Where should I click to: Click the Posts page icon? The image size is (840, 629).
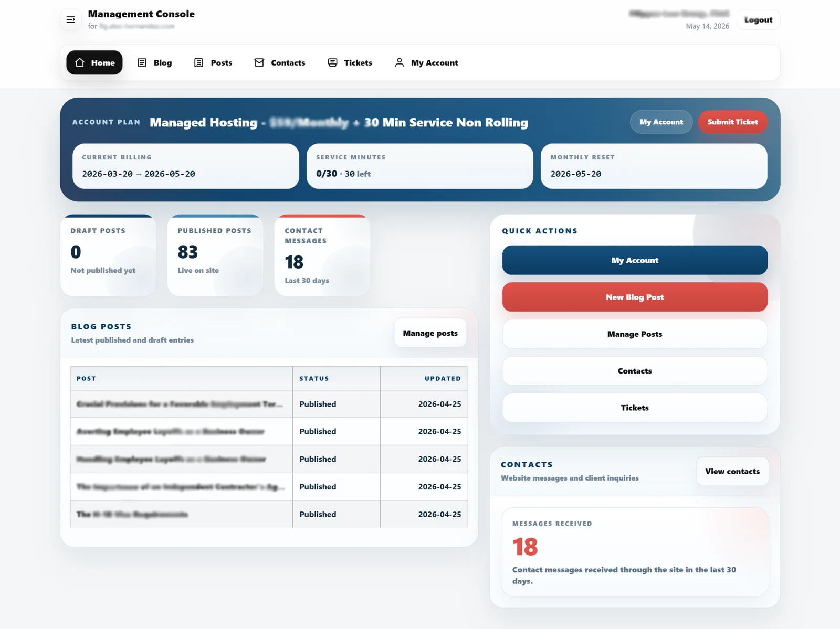tap(198, 62)
